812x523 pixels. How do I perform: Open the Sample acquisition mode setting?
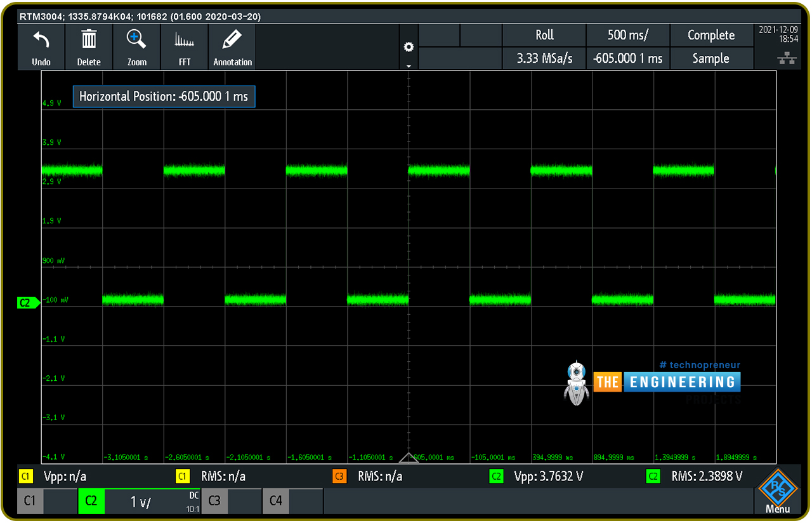(710, 58)
